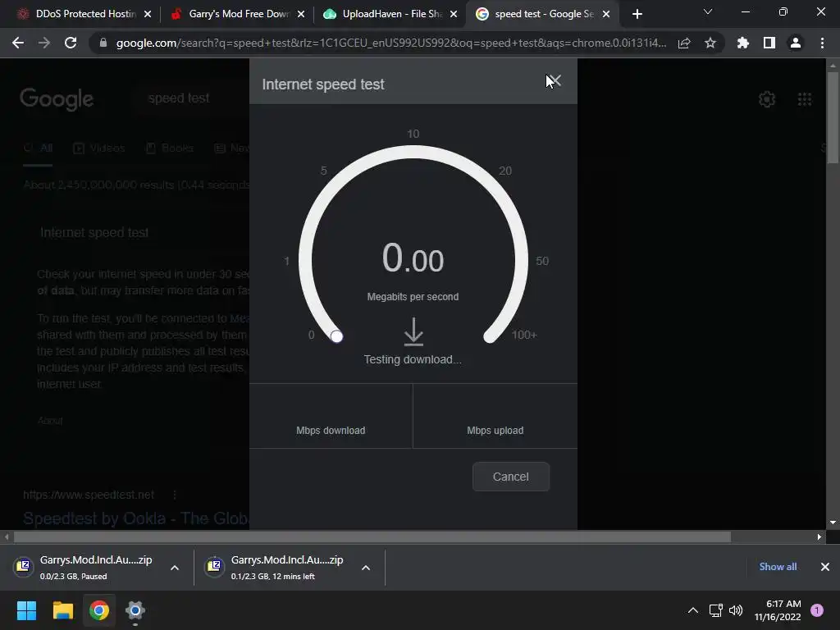
Task: Click the About link under speed test card
Action: 50,421
